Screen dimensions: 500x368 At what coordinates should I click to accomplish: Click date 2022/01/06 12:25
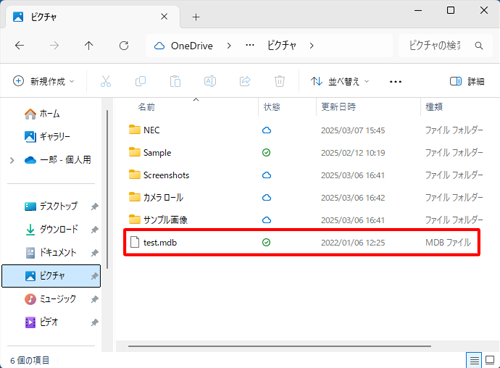click(x=353, y=242)
